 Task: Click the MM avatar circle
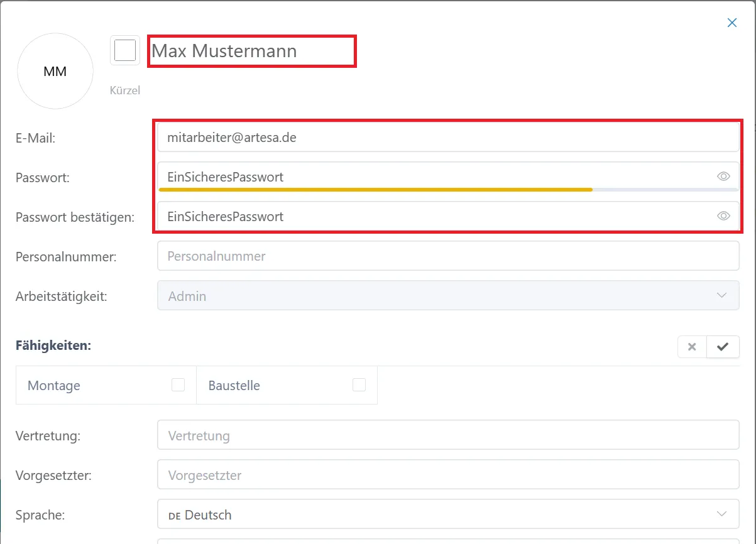[x=55, y=72]
